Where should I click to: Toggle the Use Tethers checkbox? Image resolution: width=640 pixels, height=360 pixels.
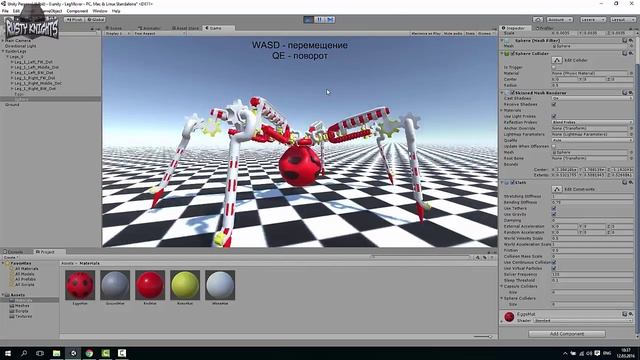[554, 209]
